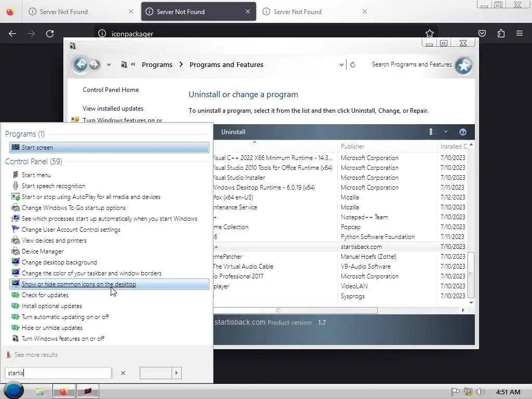Click the Control Panel back arrow button
The image size is (532, 399).
(x=81, y=64)
